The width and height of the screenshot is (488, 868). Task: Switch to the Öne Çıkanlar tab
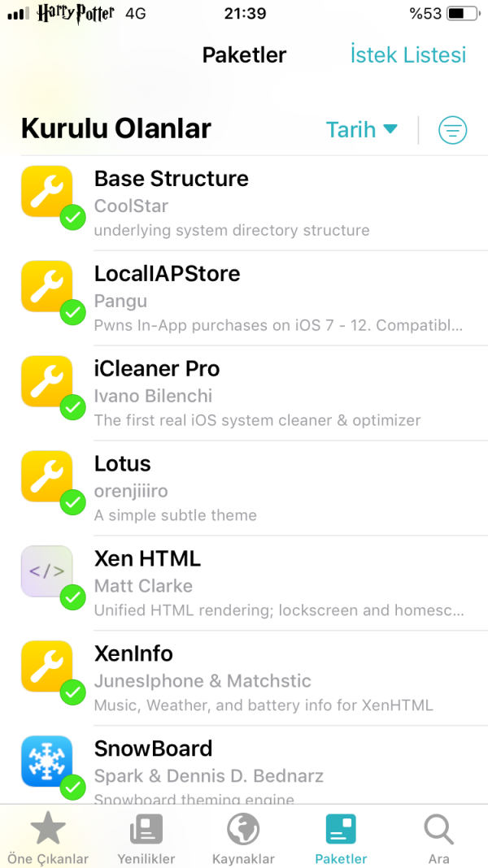[x=48, y=840]
